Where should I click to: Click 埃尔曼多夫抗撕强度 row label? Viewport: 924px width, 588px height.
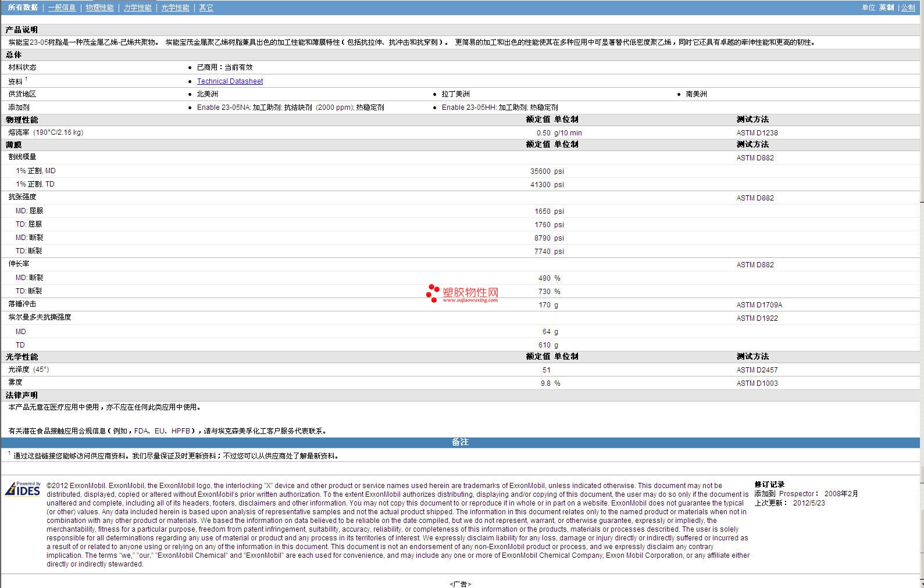40,317
